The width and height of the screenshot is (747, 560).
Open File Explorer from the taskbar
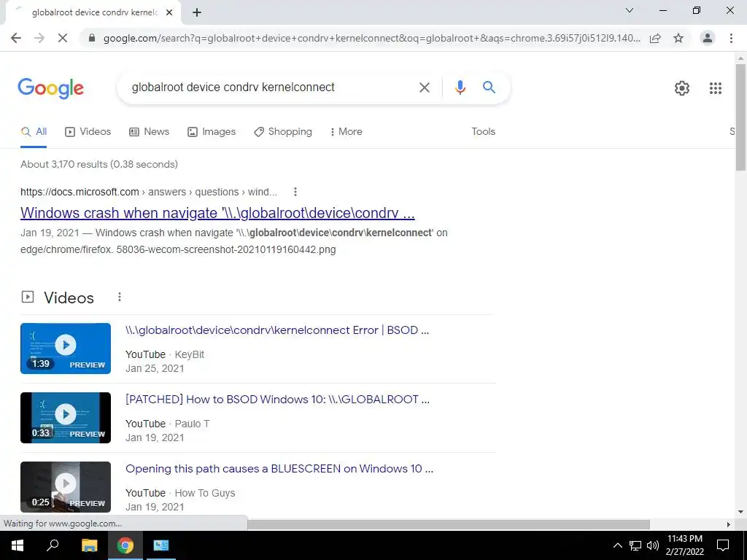[89, 545]
